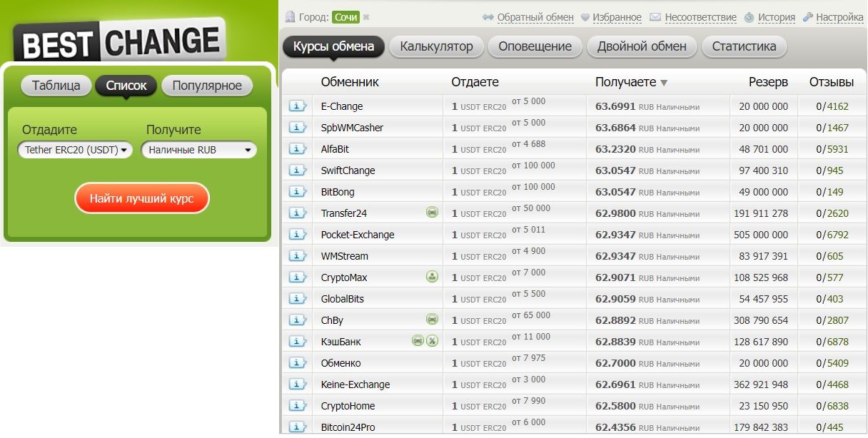868x438 pixels.
Task: Click the green user badge beside CryptoMax
Action: pos(432,276)
